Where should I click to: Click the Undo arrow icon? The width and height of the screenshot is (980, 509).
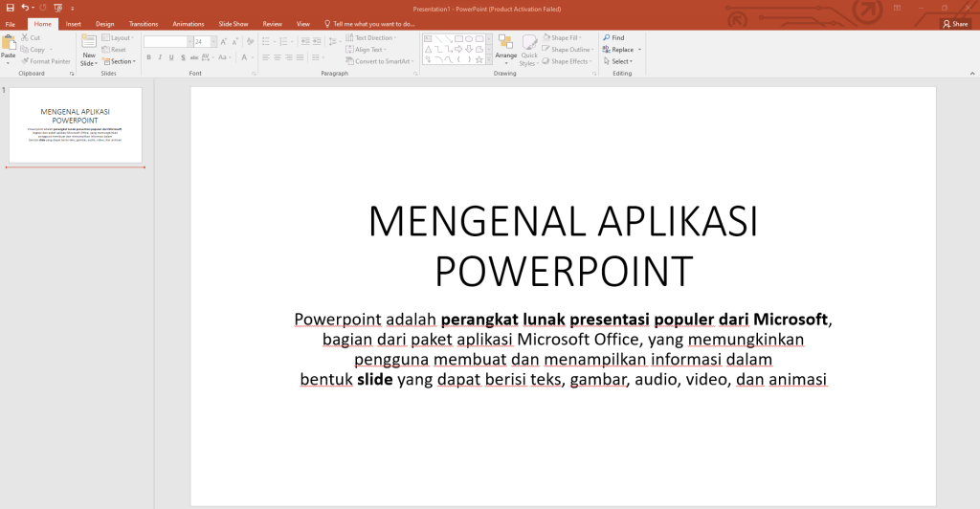tap(25, 8)
